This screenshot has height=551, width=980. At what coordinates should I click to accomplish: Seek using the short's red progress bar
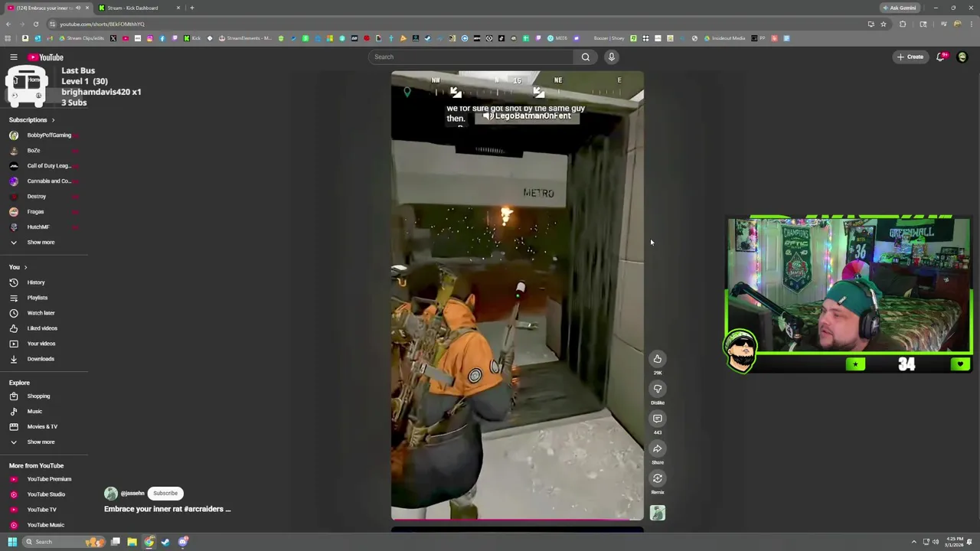tap(518, 520)
